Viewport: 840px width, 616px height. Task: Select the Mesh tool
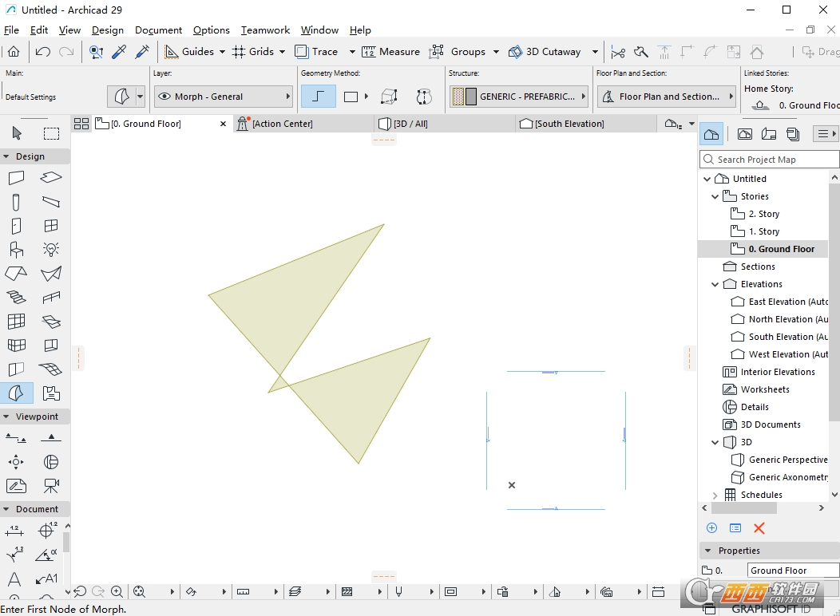tap(51, 369)
